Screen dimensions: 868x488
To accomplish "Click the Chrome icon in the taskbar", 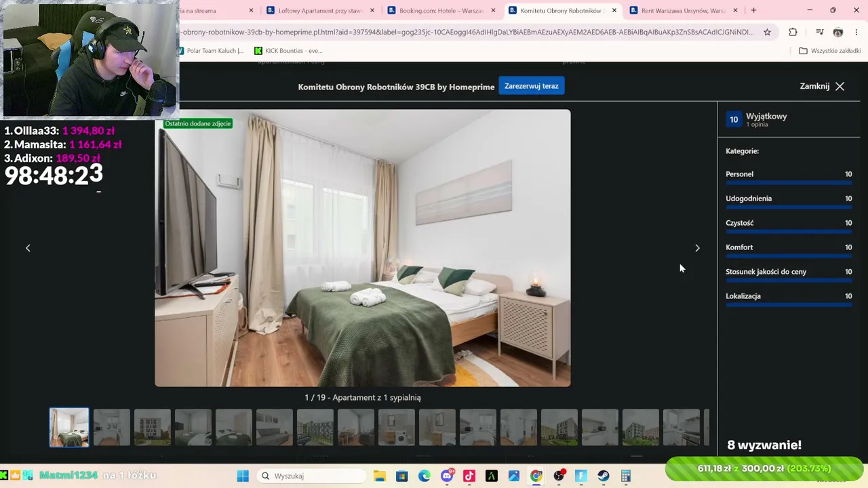I will (x=536, y=476).
